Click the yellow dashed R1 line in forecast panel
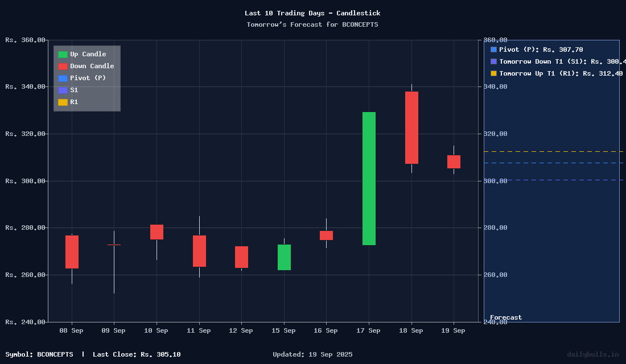The height and width of the screenshot is (364, 626). pyautogui.click(x=552, y=152)
